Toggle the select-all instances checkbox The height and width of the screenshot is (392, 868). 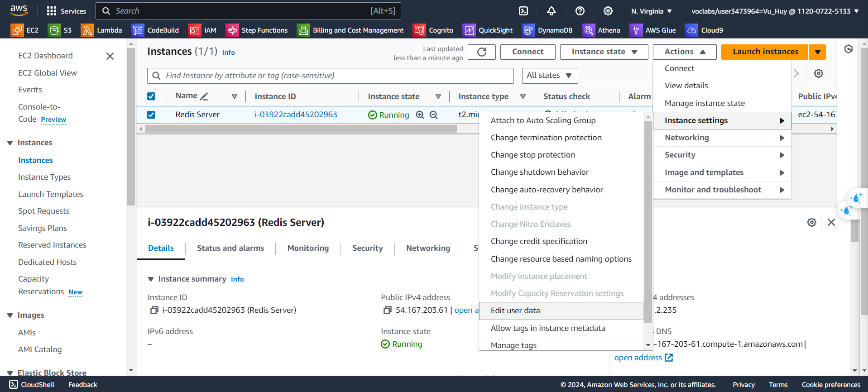click(151, 96)
